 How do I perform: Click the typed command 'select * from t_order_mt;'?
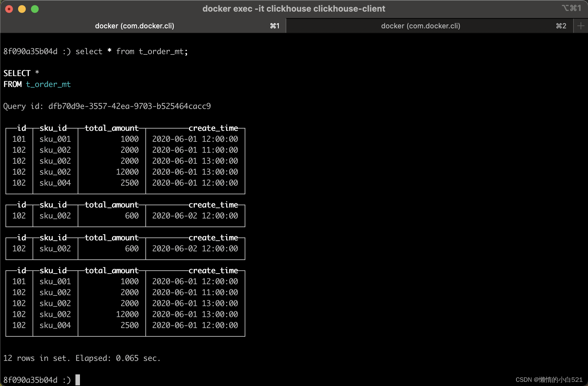(x=132, y=52)
